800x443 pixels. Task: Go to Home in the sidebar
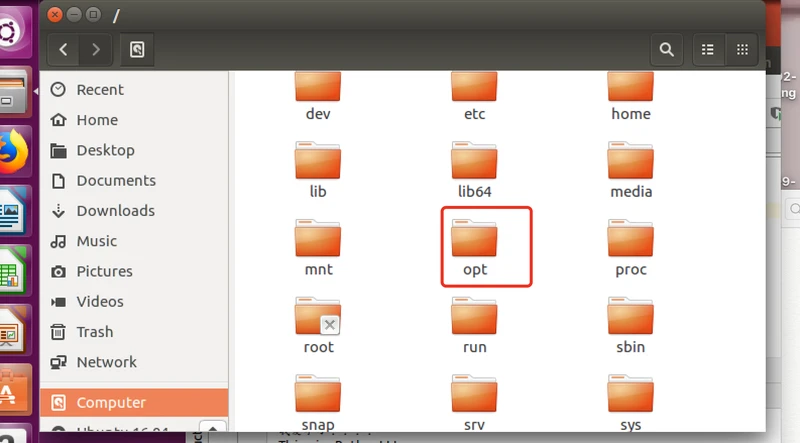coord(97,119)
